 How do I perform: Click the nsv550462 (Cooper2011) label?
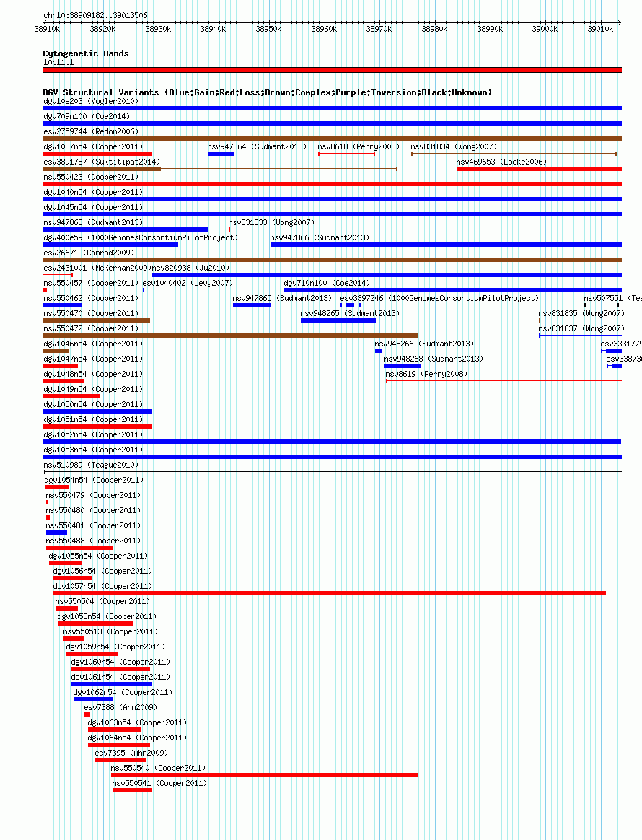tap(91, 298)
